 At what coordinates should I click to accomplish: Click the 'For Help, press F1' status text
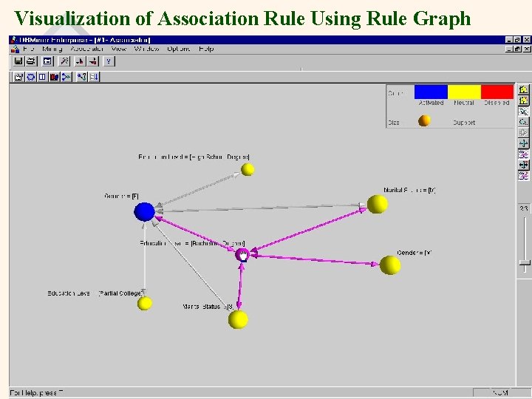36,393
